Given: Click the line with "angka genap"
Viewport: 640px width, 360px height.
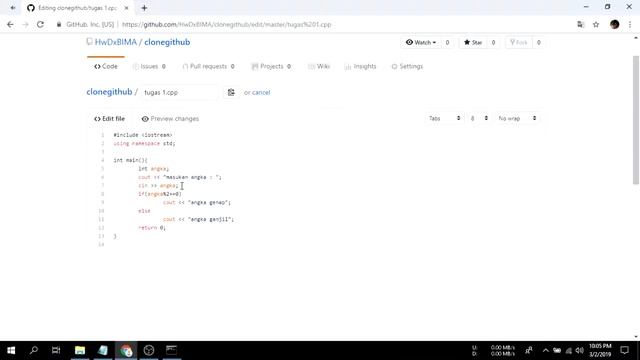Looking at the screenshot, I should pyautogui.click(x=197, y=202).
